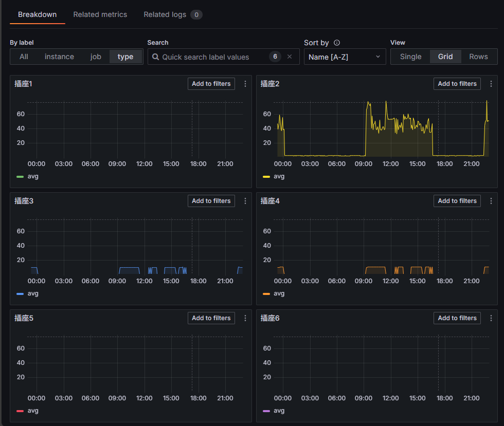This screenshot has width=504, height=426.
Task: Switch to the Rows view option
Action: click(x=478, y=57)
